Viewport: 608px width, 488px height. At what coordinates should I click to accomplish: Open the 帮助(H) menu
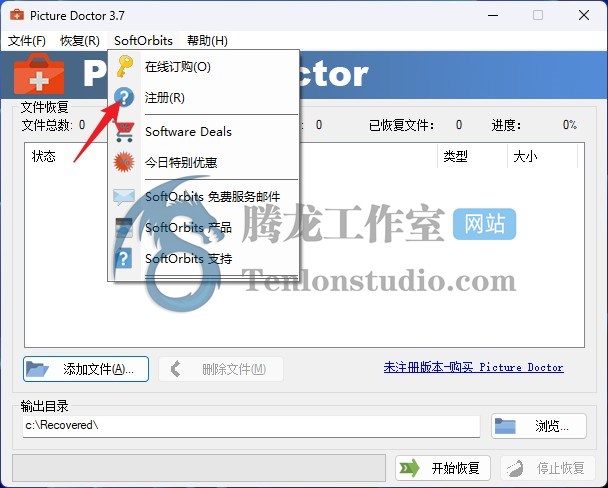pos(207,41)
